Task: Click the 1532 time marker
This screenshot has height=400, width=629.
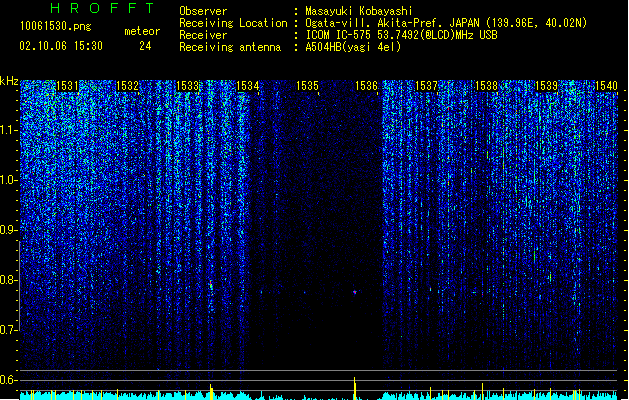Action: pyautogui.click(x=127, y=86)
